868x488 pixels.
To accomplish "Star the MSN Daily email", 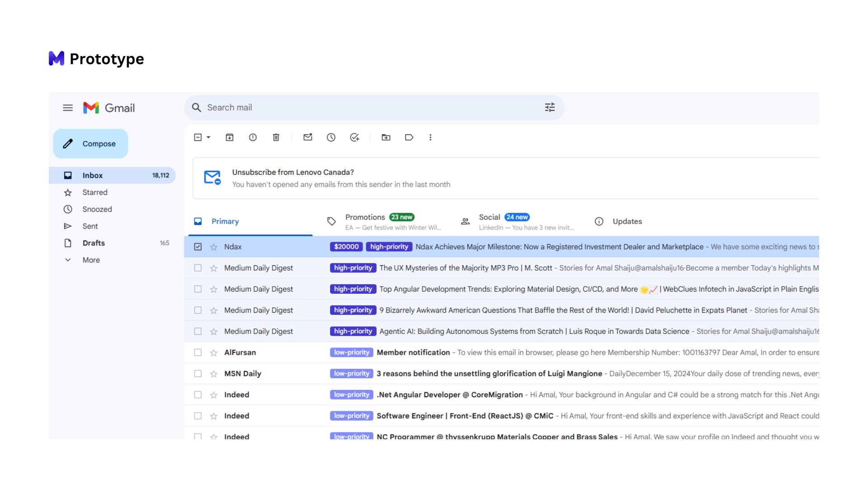I will 214,374.
